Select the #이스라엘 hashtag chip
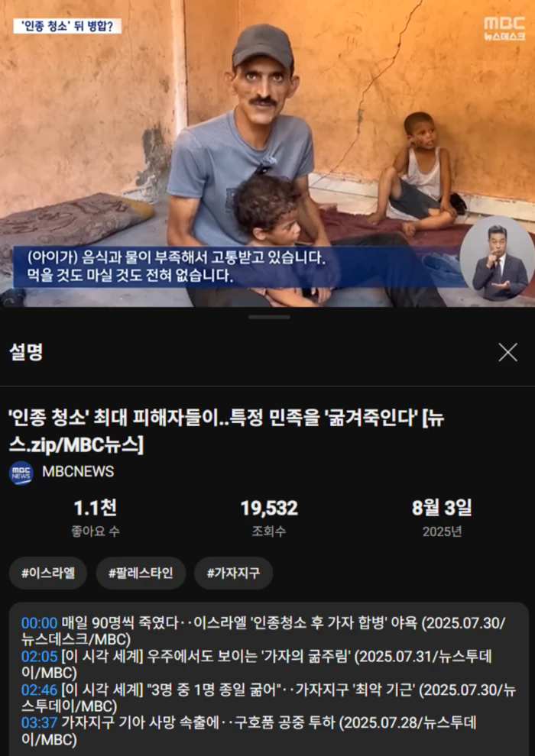The height and width of the screenshot is (756, 535). pyautogui.click(x=47, y=573)
